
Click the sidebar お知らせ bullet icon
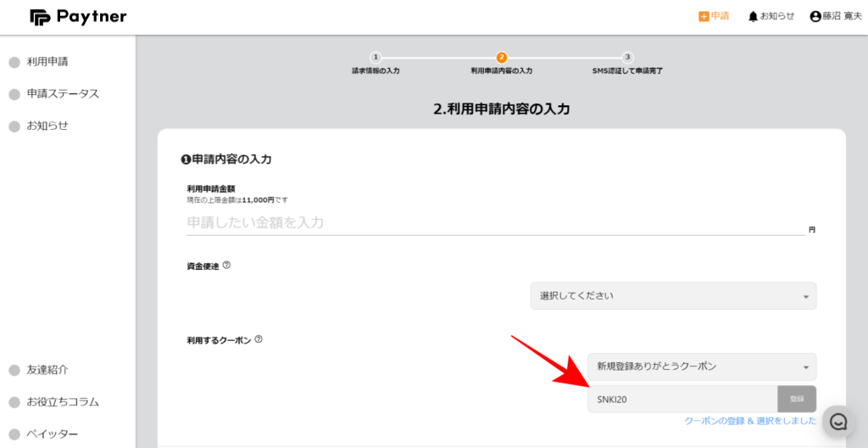14,127
